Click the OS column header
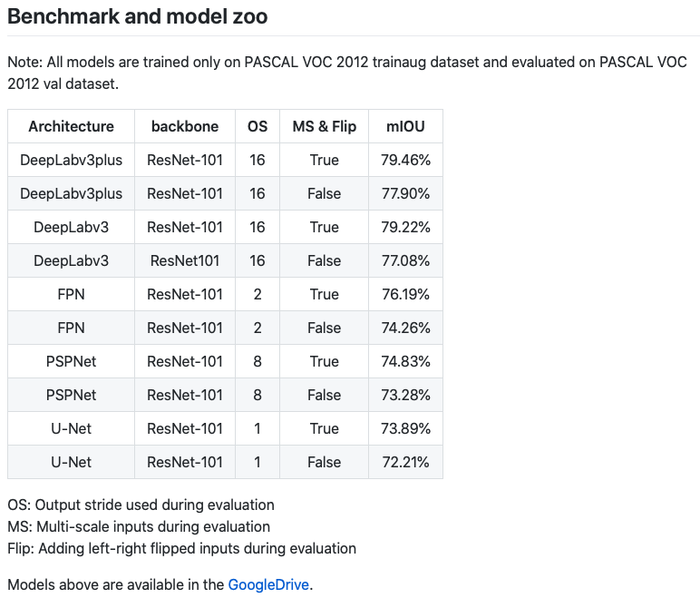 (258, 126)
